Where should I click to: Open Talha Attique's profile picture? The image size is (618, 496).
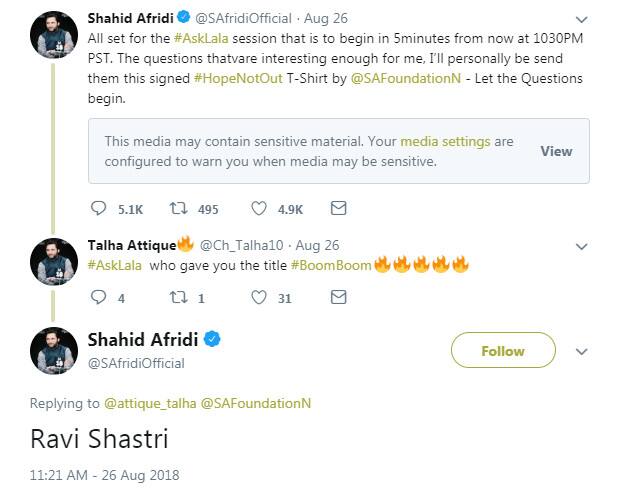click(54, 262)
